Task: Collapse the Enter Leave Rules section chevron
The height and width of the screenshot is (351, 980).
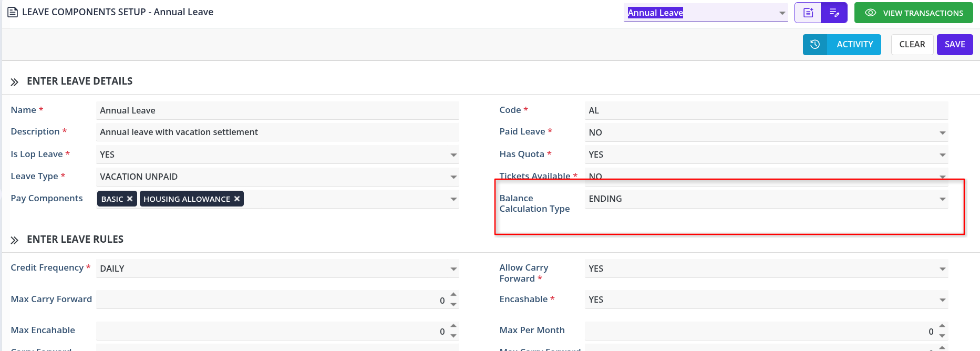Action: 15,240
